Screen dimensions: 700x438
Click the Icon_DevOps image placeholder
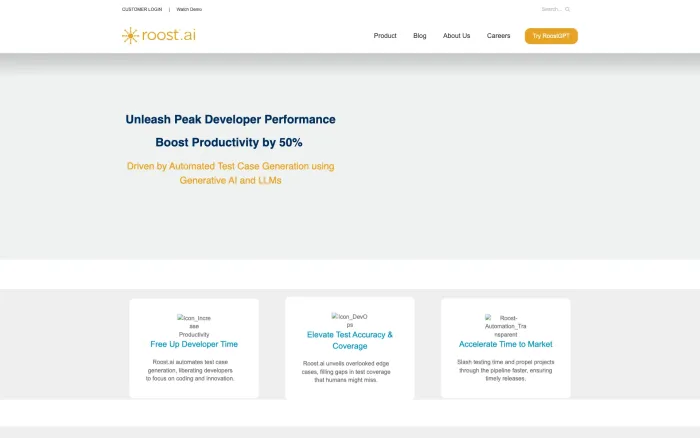tap(350, 320)
